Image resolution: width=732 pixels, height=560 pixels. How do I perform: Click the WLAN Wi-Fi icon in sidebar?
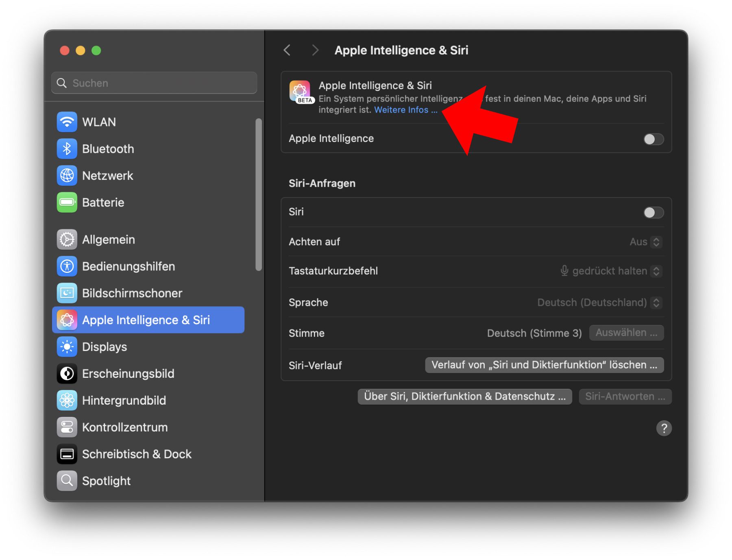tap(67, 122)
